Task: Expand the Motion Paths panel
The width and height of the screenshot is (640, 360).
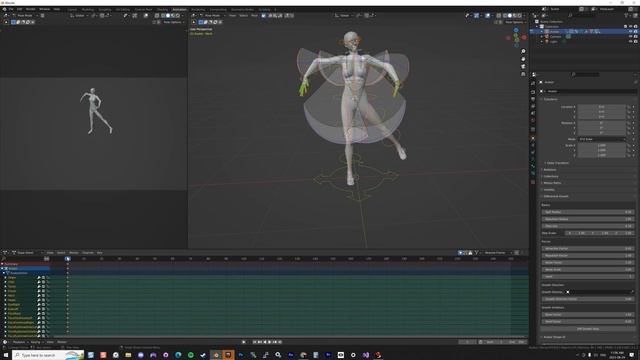Action: 551,183
